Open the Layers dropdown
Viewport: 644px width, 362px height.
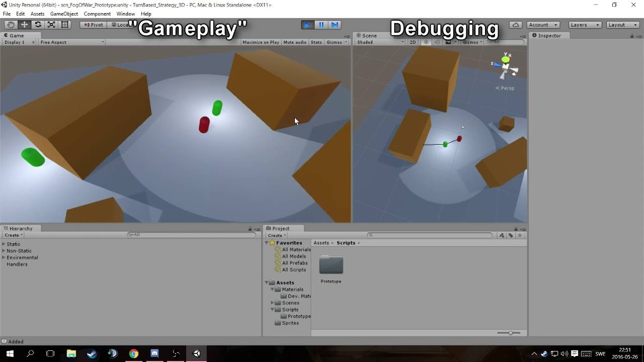[x=585, y=25]
